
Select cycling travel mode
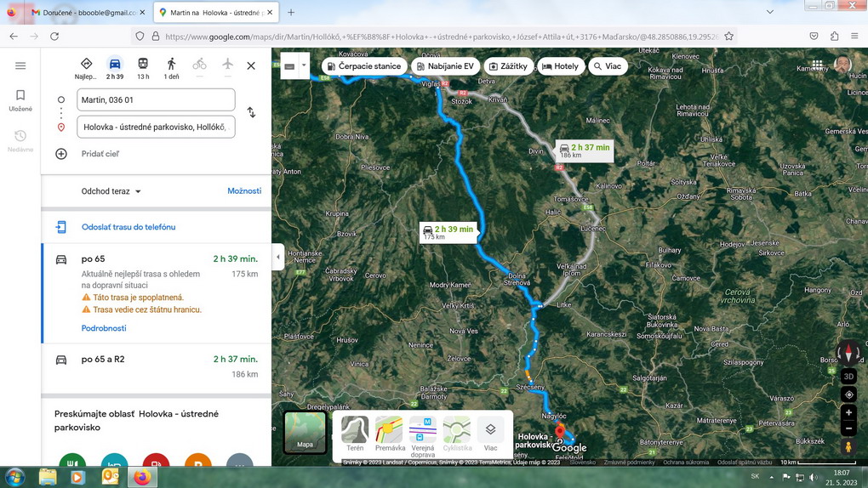[199, 65]
